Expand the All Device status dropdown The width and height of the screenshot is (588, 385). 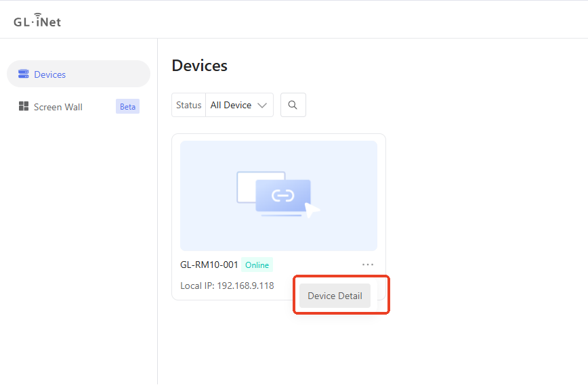239,105
